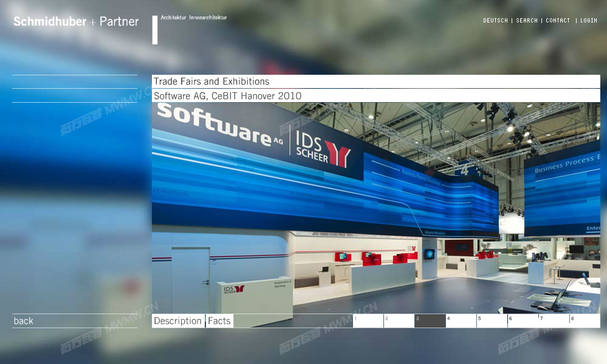
Task: Click the main exhibition stand photo
Action: pos(376,208)
